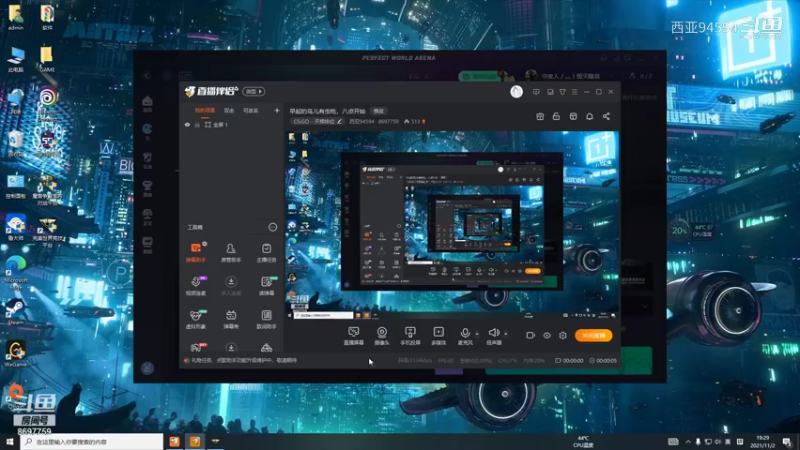
Task: Toggle visibility of the 全屏 1 source
Action: (x=187, y=124)
